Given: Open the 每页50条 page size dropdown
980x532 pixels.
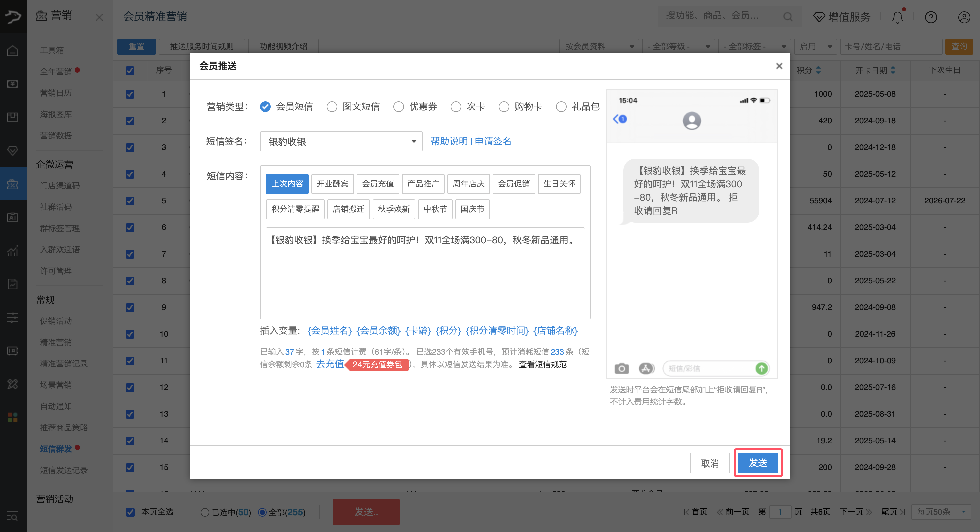Looking at the screenshot, I should 941,512.
